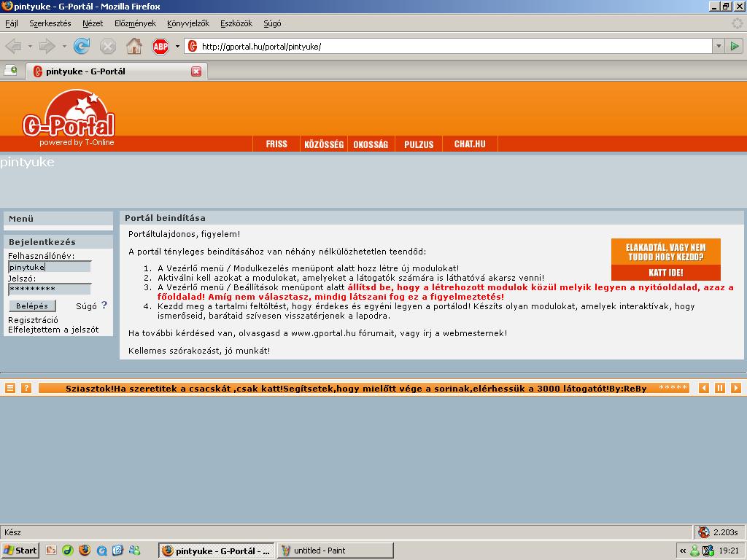This screenshot has width=747, height=560.
Task: Click the Reload page icon
Action: click(x=82, y=47)
